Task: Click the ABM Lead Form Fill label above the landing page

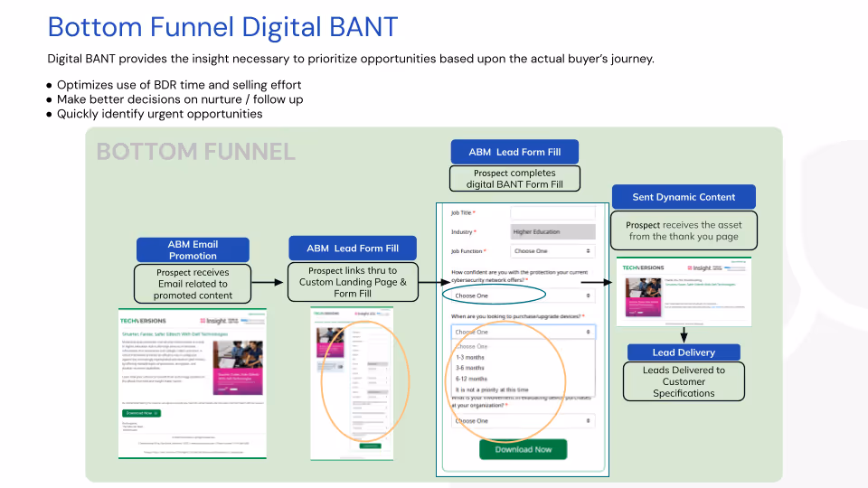Action: click(x=353, y=249)
